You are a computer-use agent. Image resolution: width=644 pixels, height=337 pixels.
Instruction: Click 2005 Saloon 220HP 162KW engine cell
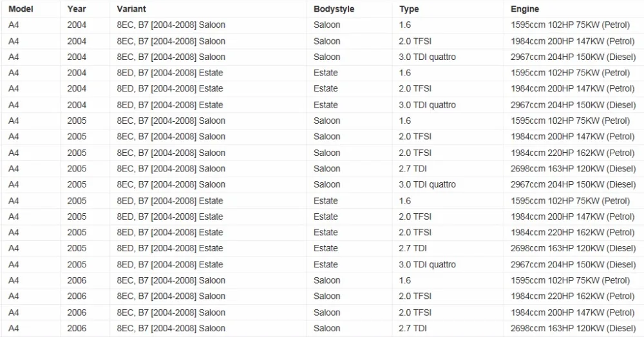(573, 153)
